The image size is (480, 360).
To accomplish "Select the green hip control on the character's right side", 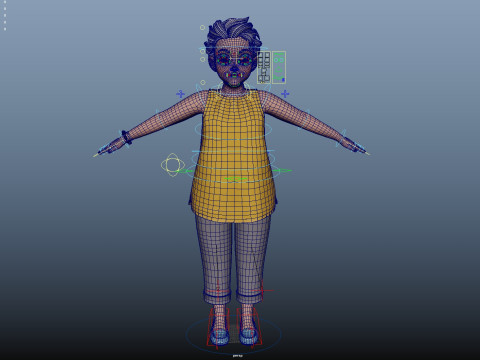I will 184,171.
